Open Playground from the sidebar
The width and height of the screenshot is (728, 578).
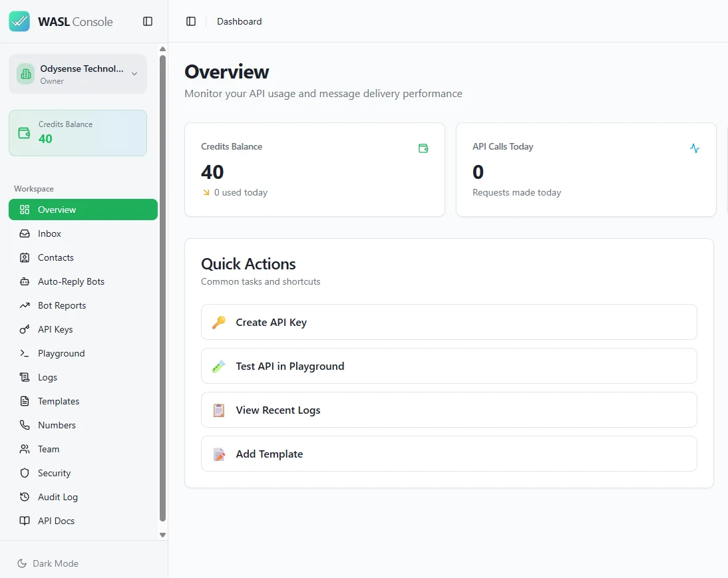(x=83, y=353)
